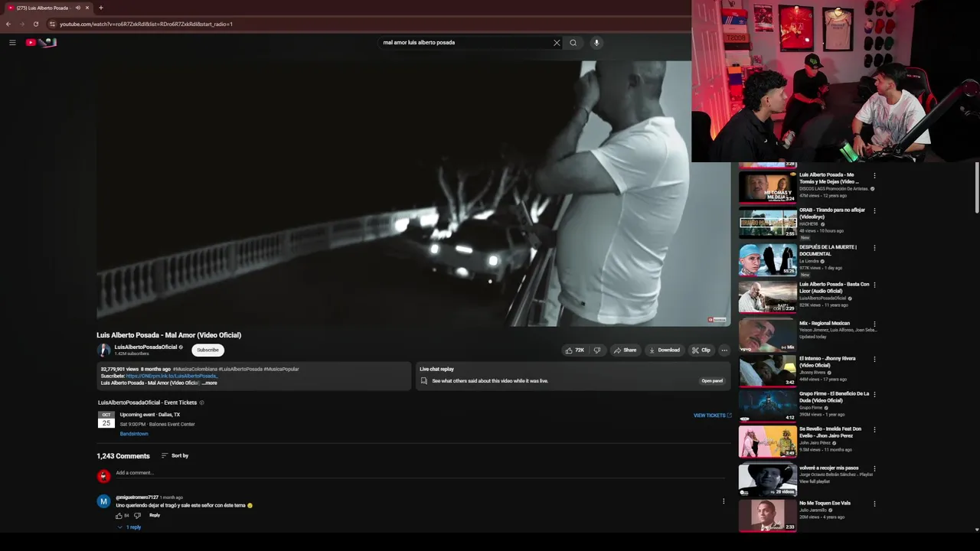Download the video

tap(664, 350)
